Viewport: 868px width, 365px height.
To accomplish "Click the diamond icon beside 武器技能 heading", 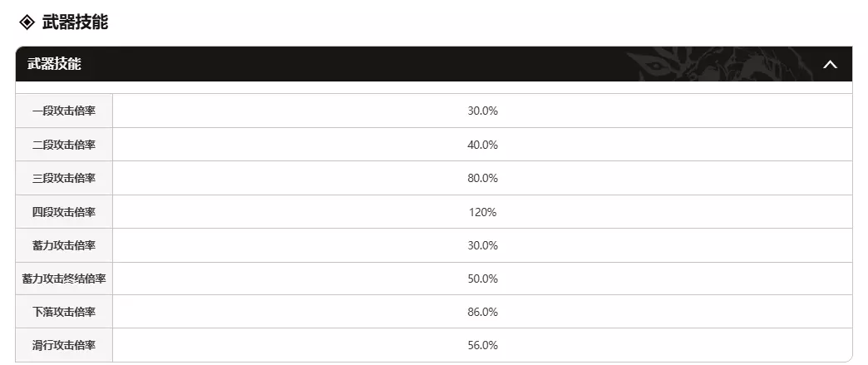I will coord(27,22).
